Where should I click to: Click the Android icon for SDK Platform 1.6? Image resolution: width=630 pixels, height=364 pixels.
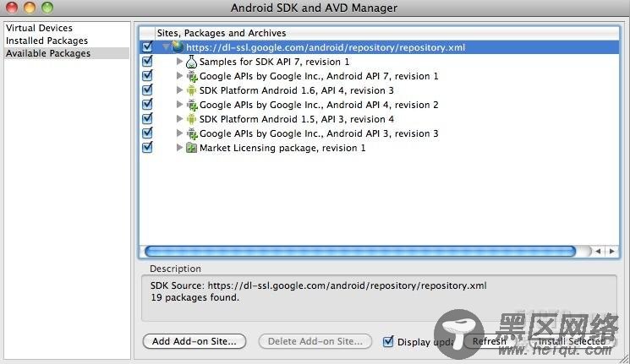[x=191, y=90]
